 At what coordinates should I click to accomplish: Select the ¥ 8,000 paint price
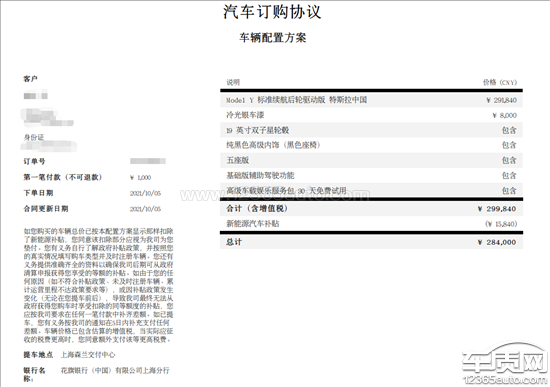coord(504,115)
